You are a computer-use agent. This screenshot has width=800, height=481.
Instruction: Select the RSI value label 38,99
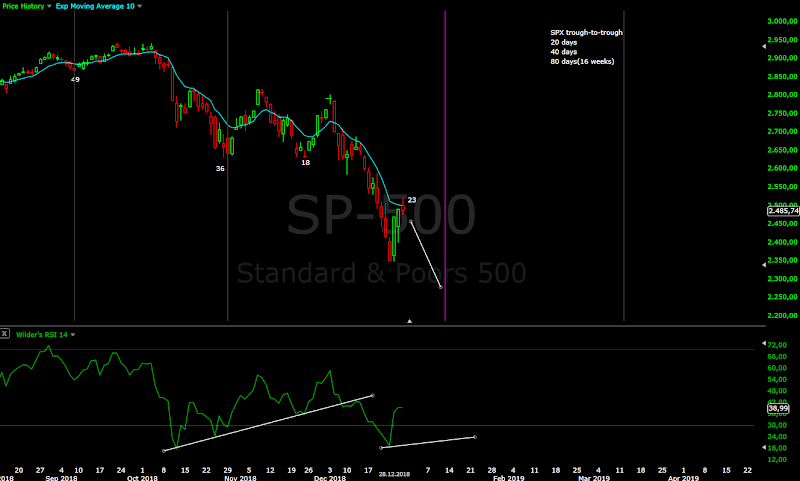point(779,409)
